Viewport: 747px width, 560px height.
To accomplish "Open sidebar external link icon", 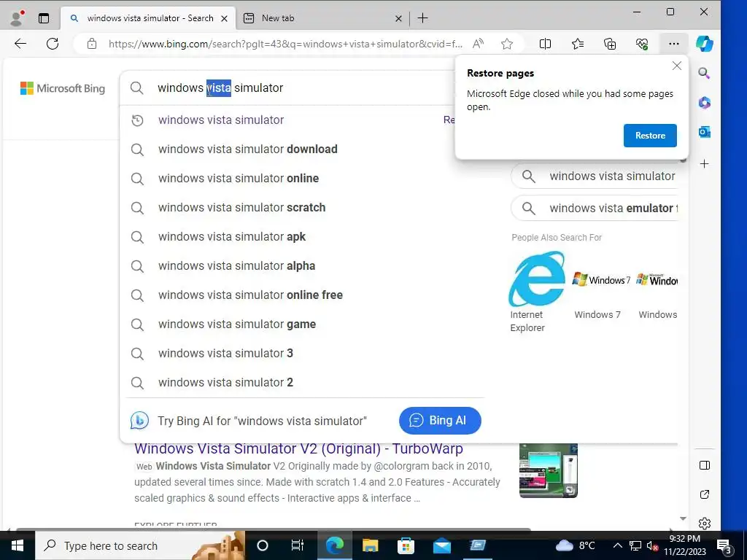I will [x=704, y=495].
